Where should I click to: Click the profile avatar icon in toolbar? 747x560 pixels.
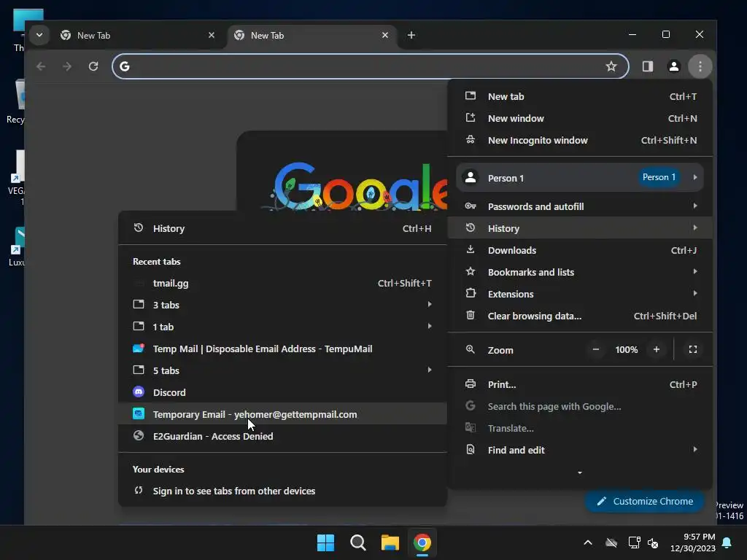tap(673, 66)
